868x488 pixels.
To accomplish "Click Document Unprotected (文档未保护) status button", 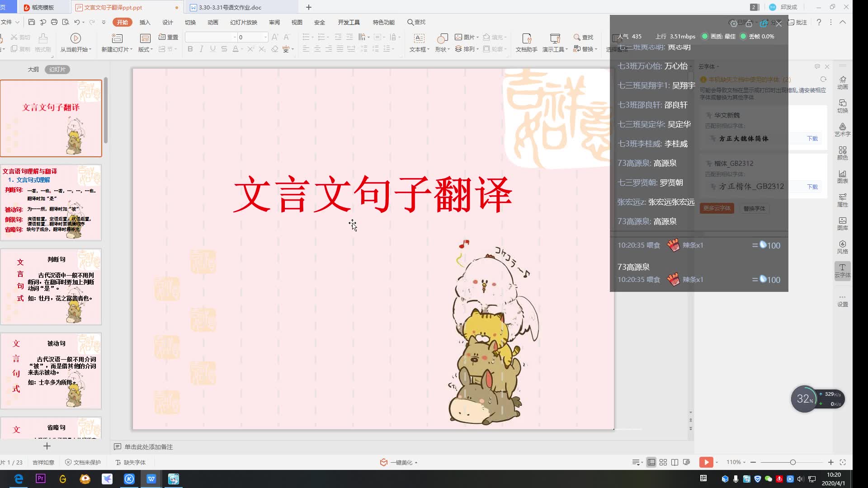I will pyautogui.click(x=83, y=462).
